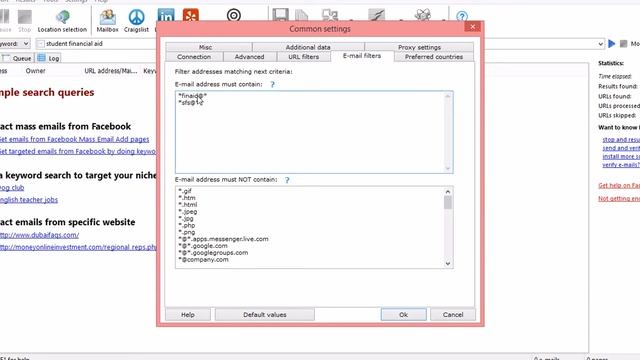The height and width of the screenshot is (360, 640).
Task: Click the 'Get help on' red link
Action: 619,185
